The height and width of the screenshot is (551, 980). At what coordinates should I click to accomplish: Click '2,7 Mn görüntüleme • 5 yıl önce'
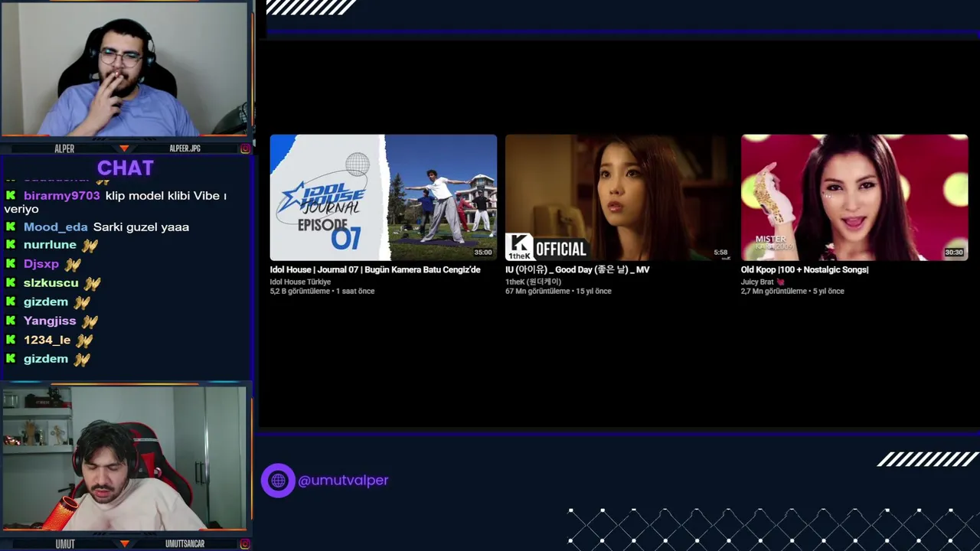pos(792,292)
